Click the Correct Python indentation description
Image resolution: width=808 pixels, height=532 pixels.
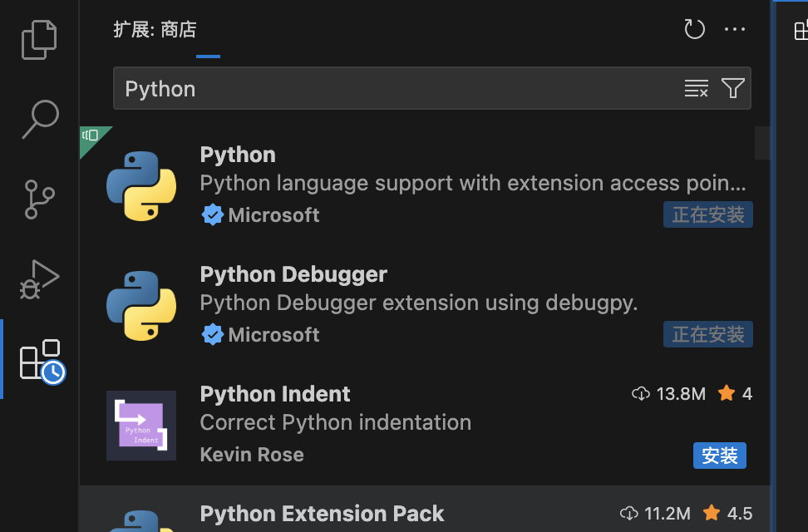tap(336, 423)
